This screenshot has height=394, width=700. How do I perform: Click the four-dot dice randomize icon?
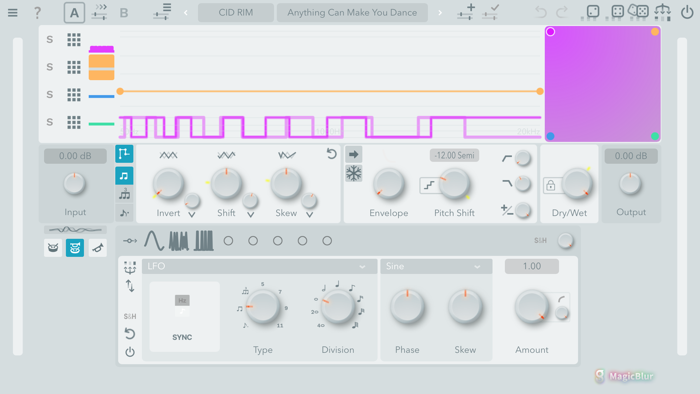click(x=617, y=12)
